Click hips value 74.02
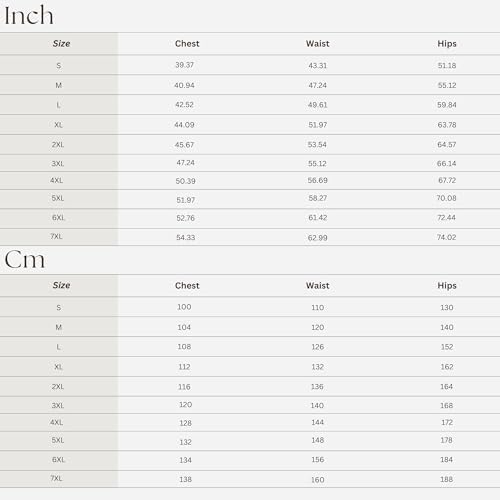The image size is (500, 500). pyautogui.click(x=446, y=237)
